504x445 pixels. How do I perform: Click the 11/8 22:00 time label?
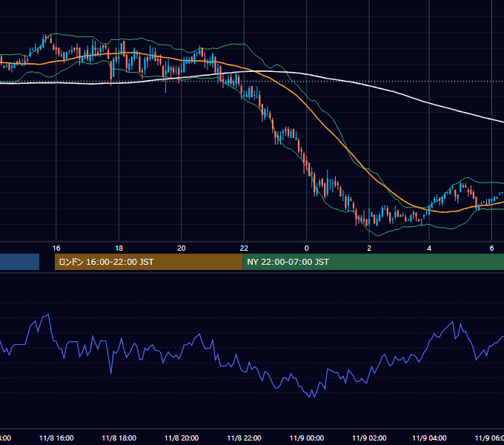pyautogui.click(x=244, y=438)
